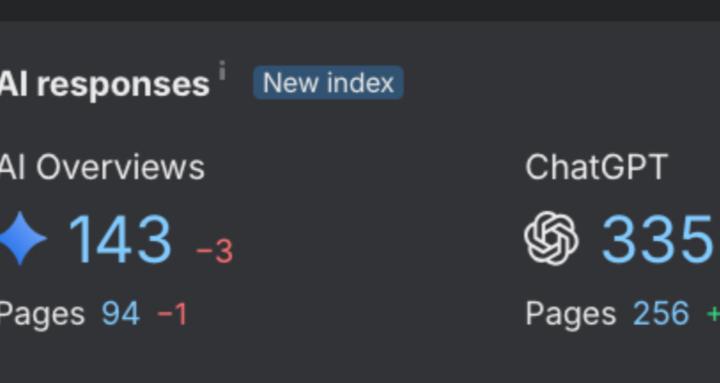
Task: Click the blue Gemini sparkle icon
Action: point(22,239)
